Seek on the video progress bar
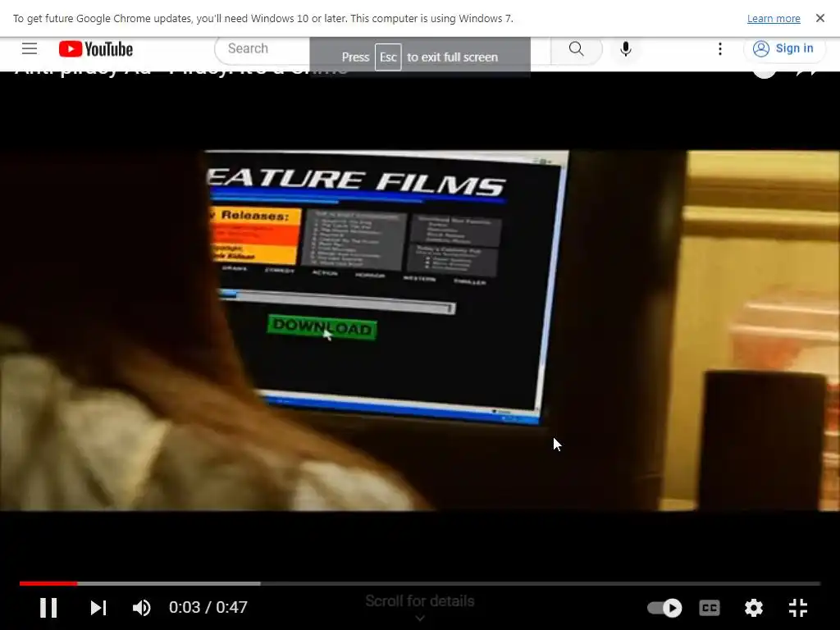840x630 pixels. click(419, 583)
